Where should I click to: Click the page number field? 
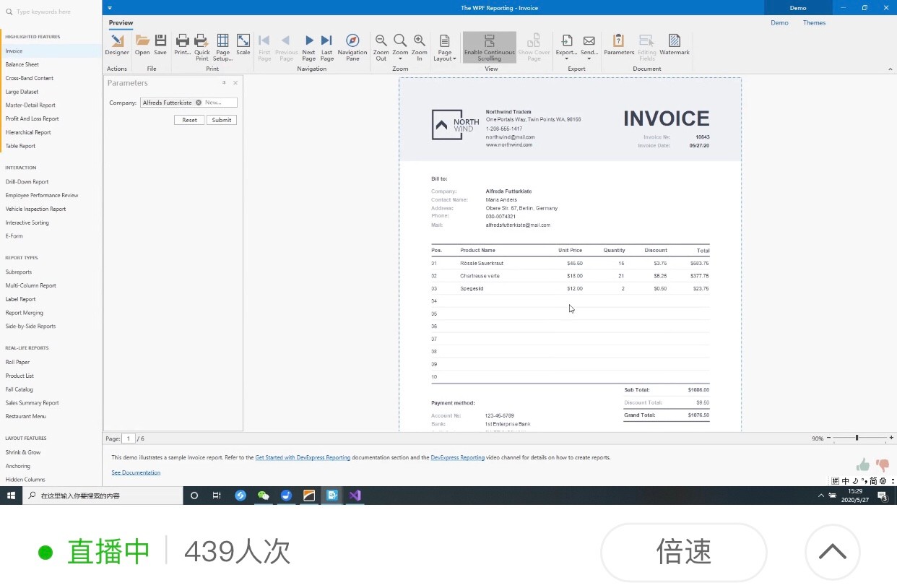pyautogui.click(x=129, y=438)
